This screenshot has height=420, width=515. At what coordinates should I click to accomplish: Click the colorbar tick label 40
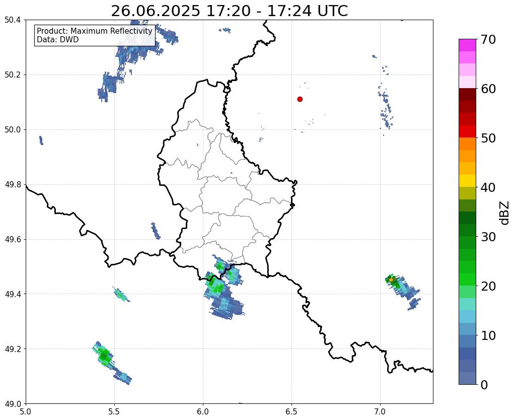coord(488,187)
